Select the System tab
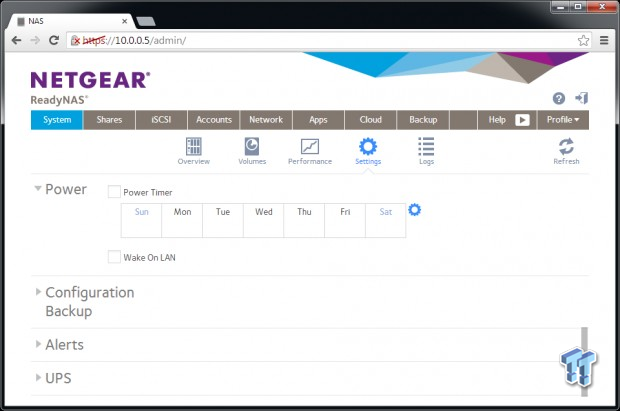 [57, 120]
